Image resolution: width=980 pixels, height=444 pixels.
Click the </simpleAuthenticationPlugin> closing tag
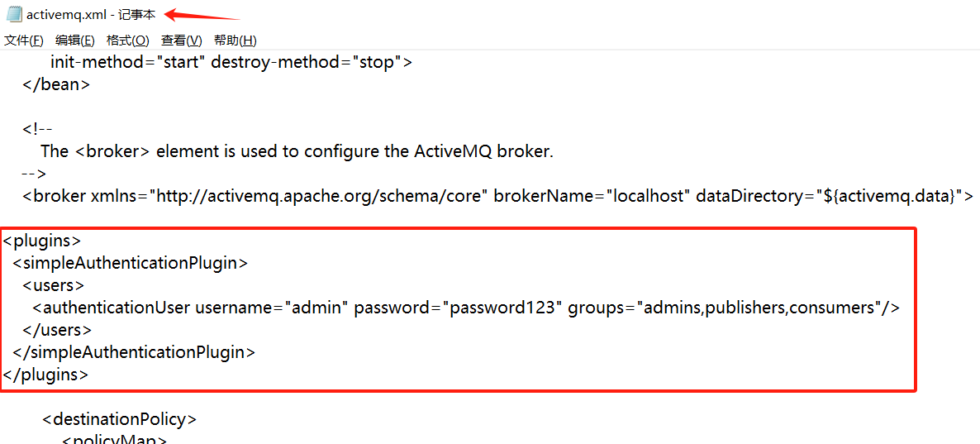tap(134, 352)
